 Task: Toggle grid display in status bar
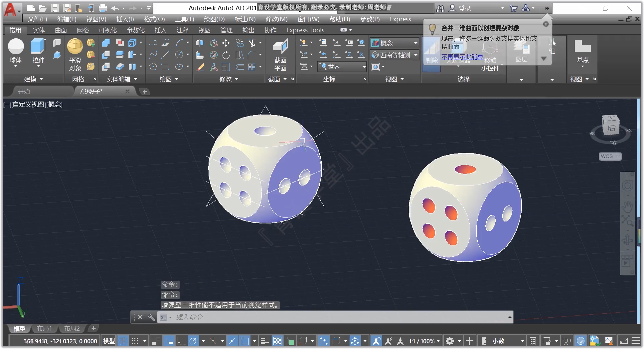(123, 341)
